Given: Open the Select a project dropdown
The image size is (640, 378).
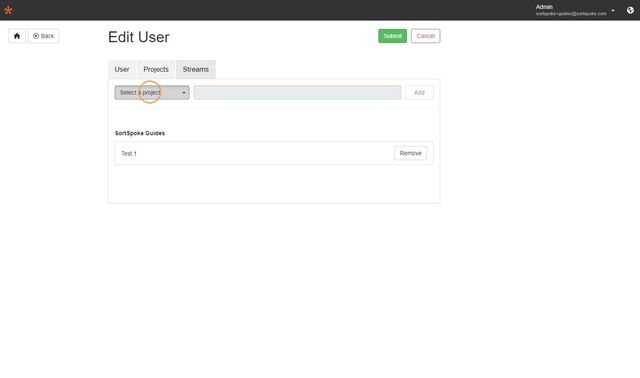Looking at the screenshot, I should (152, 93).
